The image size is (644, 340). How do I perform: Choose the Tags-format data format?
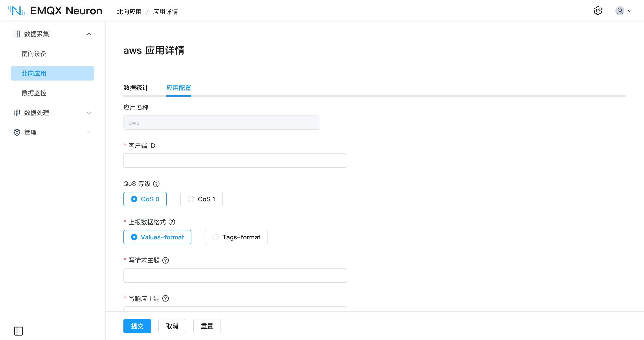(236, 237)
